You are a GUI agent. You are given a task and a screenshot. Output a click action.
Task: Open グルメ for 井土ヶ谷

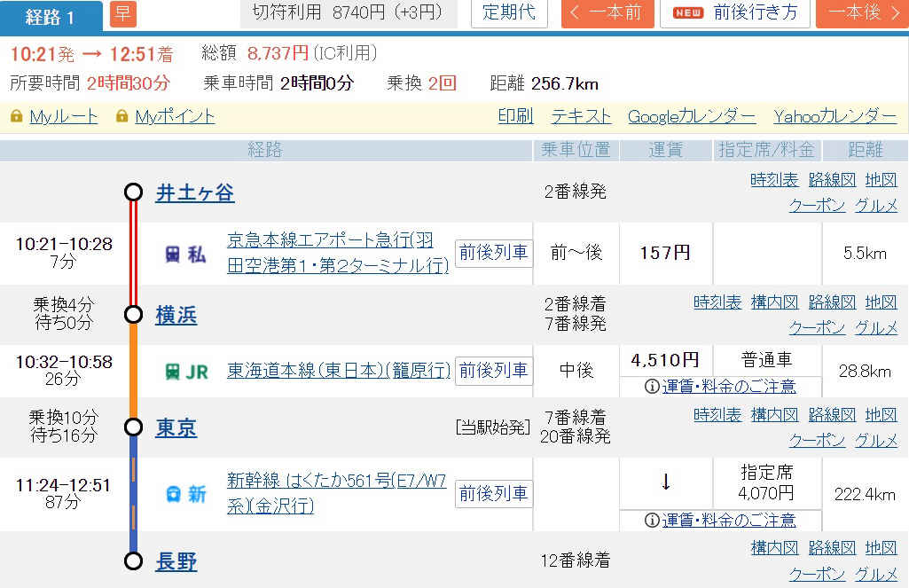[x=876, y=205]
